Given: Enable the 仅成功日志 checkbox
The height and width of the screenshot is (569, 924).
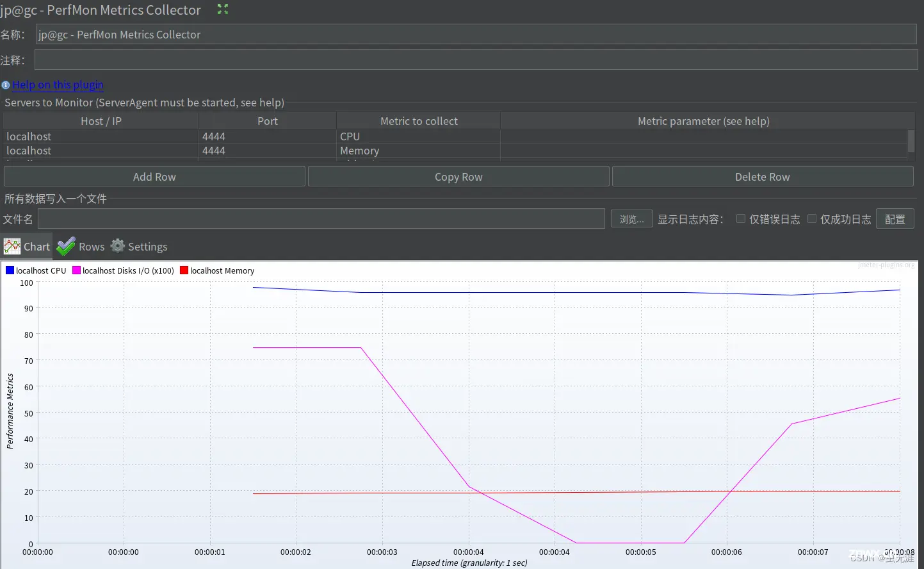Looking at the screenshot, I should pos(812,219).
